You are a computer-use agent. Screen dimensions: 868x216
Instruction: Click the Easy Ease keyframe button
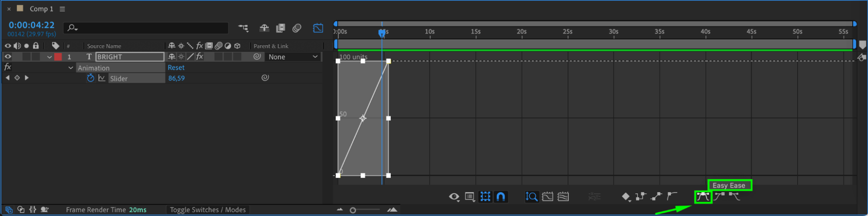click(703, 197)
